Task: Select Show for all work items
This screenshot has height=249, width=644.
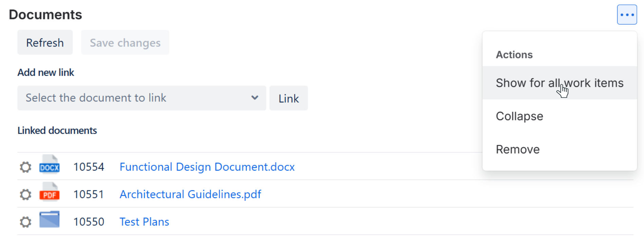Action: tap(559, 83)
